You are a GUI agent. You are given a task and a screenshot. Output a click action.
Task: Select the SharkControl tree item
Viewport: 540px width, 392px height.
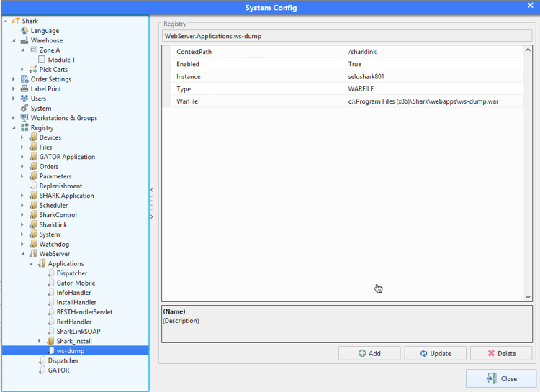click(58, 215)
